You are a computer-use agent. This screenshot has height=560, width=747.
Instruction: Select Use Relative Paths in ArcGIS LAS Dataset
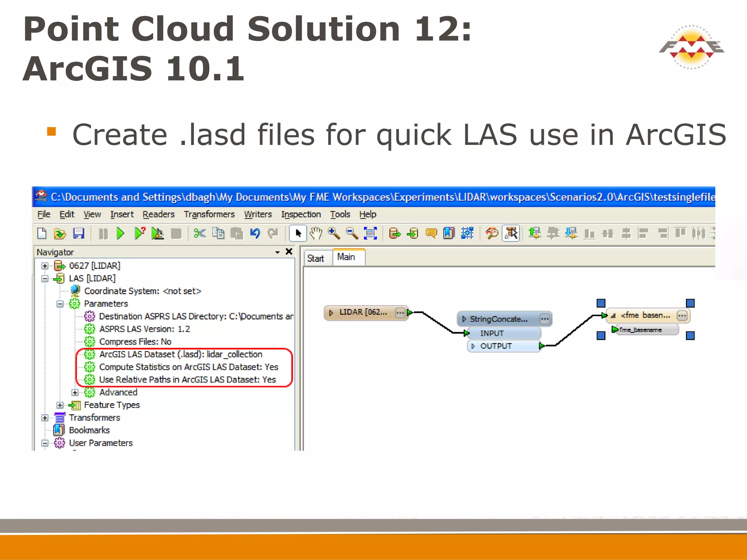tap(187, 380)
